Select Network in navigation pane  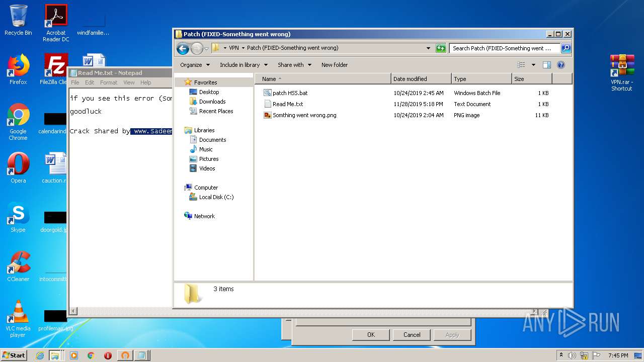204,216
